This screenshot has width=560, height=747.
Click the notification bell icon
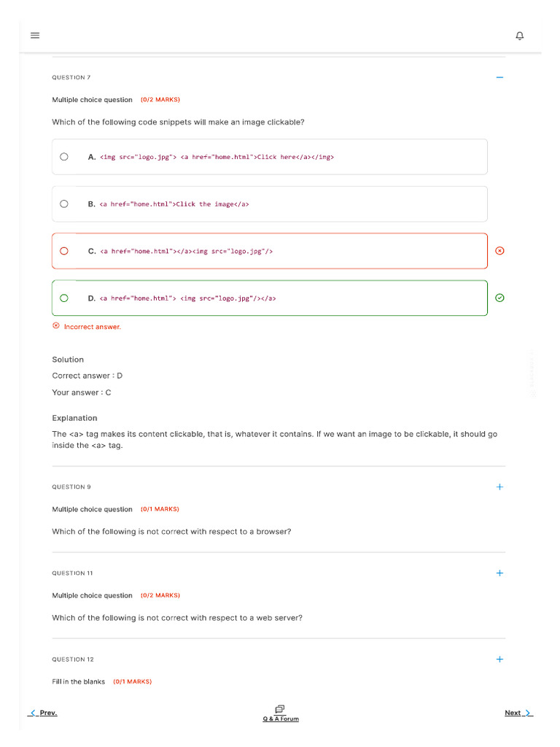click(519, 36)
